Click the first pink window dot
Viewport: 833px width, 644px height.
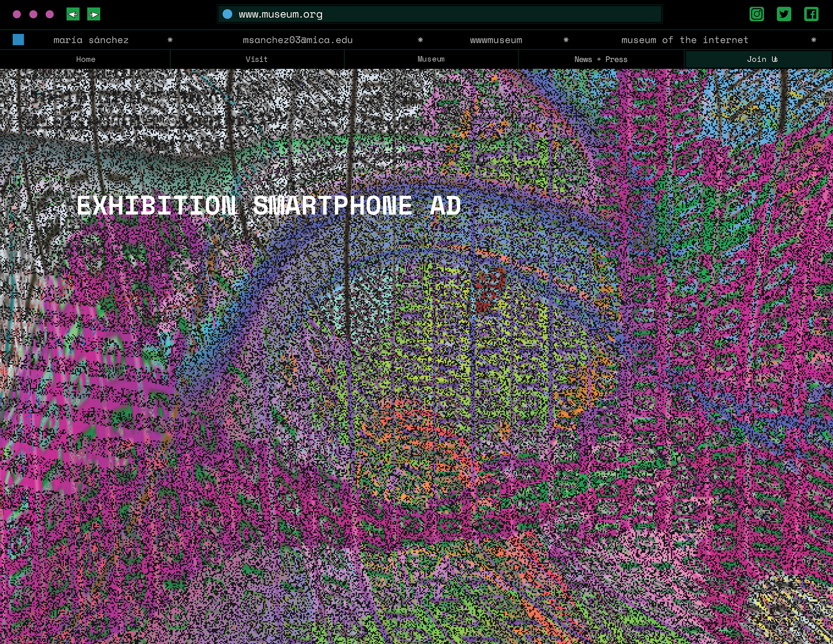pyautogui.click(x=17, y=14)
